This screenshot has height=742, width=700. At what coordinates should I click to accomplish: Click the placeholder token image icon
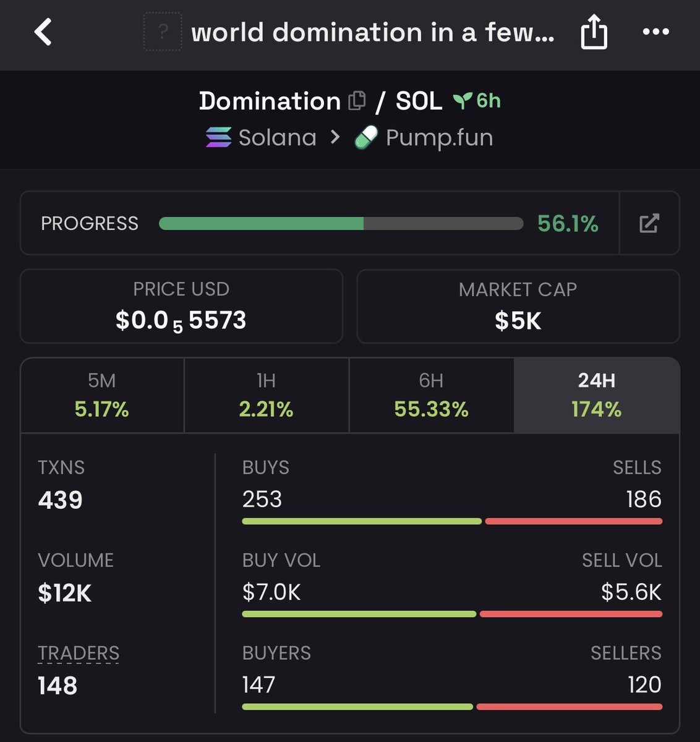click(x=163, y=32)
